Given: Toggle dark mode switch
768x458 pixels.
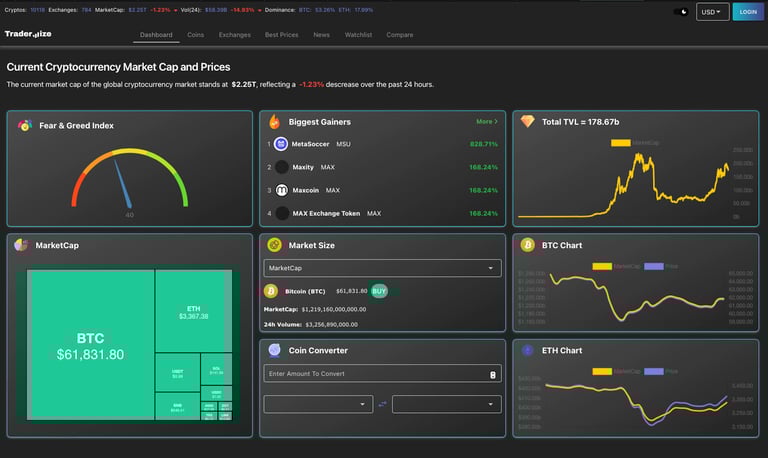Looking at the screenshot, I should coord(681,12).
